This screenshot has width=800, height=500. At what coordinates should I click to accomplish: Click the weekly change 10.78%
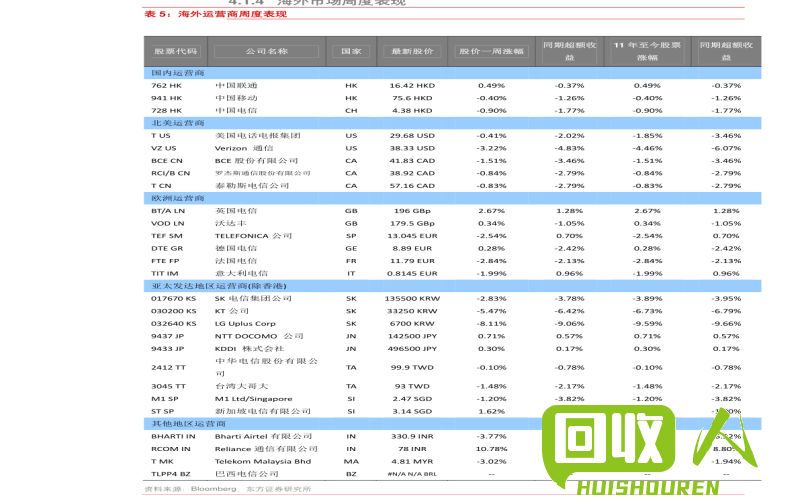(491, 449)
